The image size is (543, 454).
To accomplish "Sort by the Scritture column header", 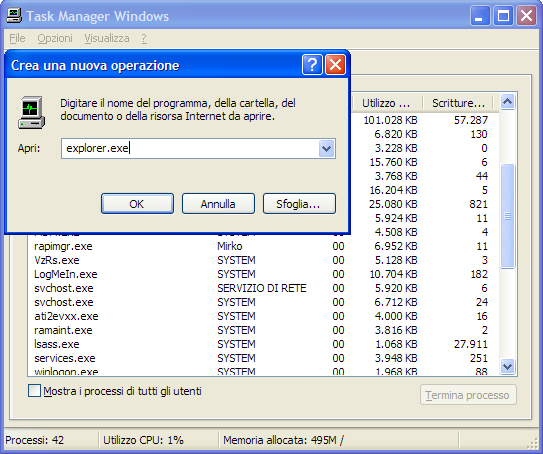I will coord(458,103).
